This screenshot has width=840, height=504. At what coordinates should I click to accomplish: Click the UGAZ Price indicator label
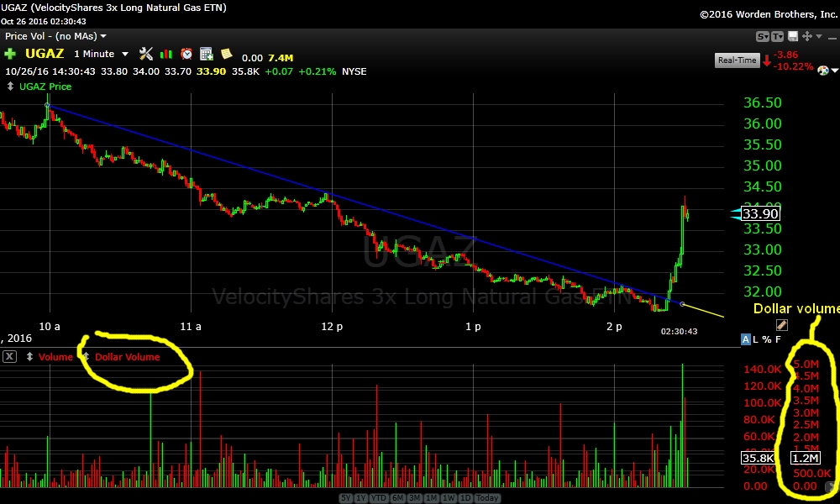tap(45, 87)
